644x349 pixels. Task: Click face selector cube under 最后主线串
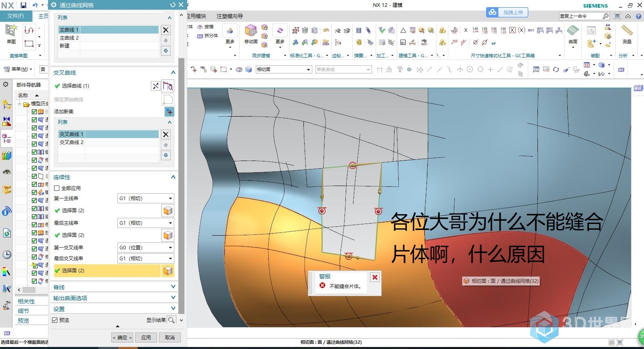168,235
